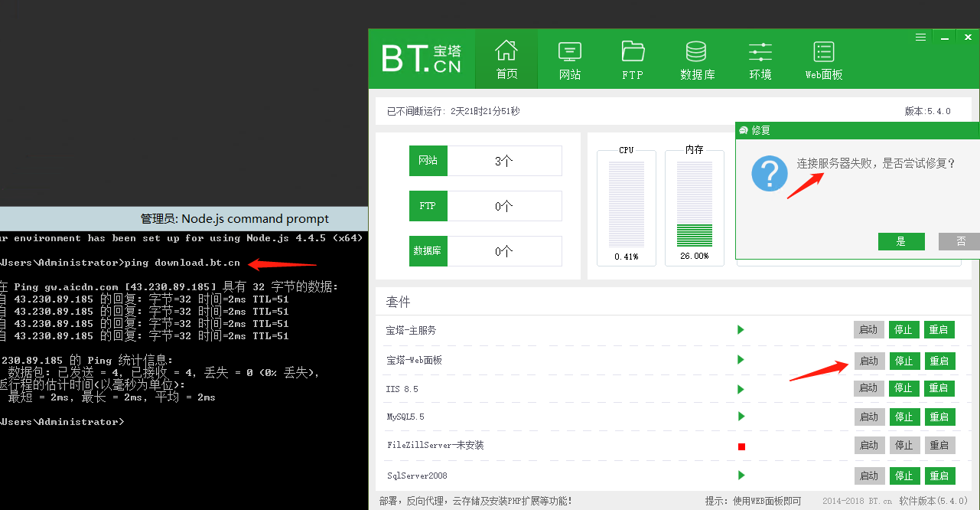Click the CPU usage meter

tap(627, 204)
